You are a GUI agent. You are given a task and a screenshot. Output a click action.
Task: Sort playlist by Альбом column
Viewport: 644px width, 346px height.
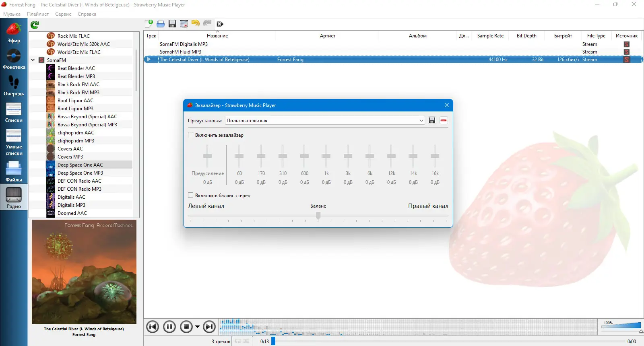click(x=418, y=36)
